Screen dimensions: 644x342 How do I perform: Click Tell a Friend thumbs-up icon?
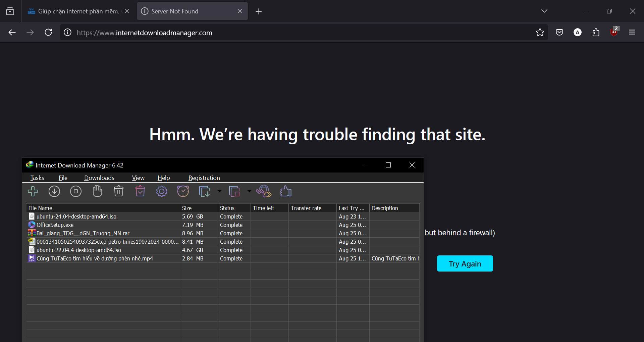[x=286, y=191]
